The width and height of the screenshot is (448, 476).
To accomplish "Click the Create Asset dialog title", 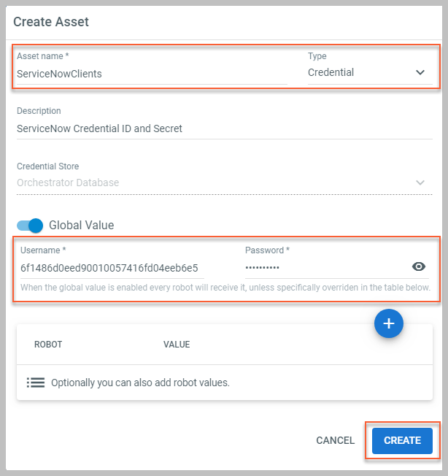I will tap(51, 22).
